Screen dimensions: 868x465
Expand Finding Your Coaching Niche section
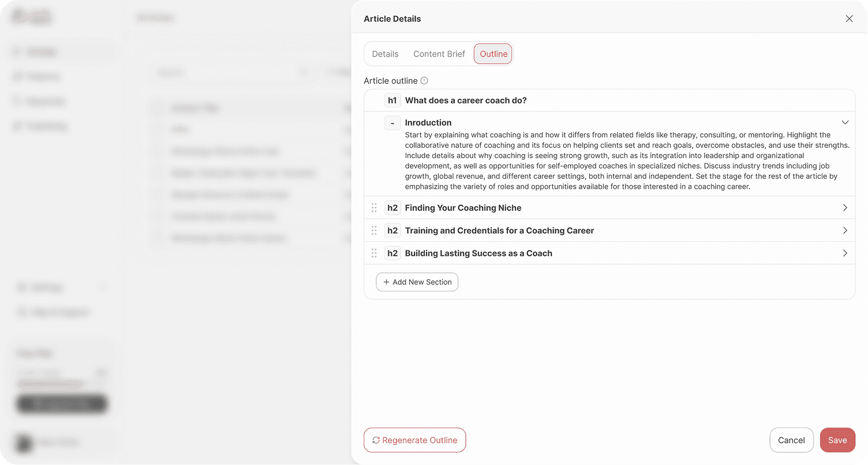[x=845, y=208]
